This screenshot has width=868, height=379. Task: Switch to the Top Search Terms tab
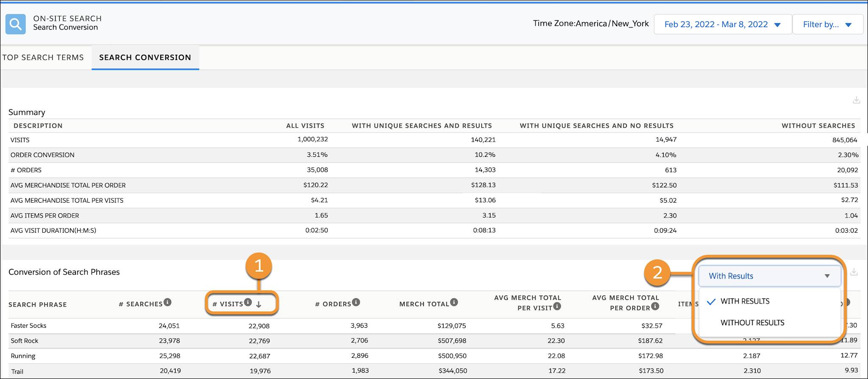click(43, 57)
